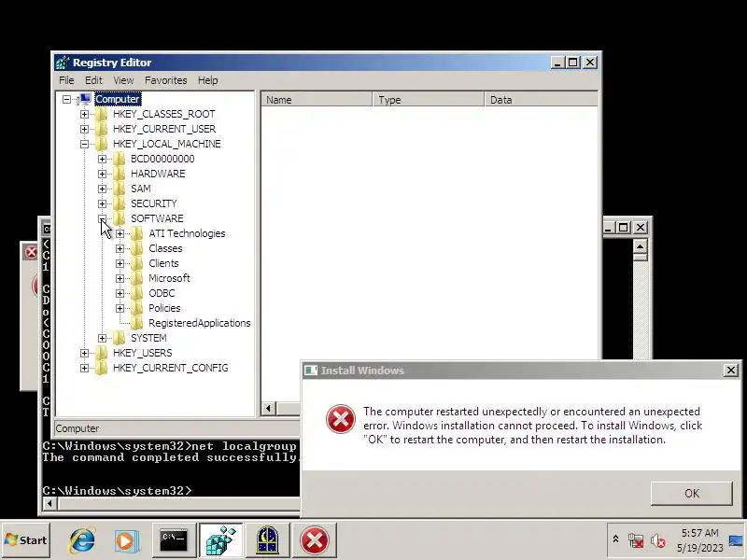747x560 pixels.
Task: Click the HARDWARE folder icon
Action: tap(120, 174)
